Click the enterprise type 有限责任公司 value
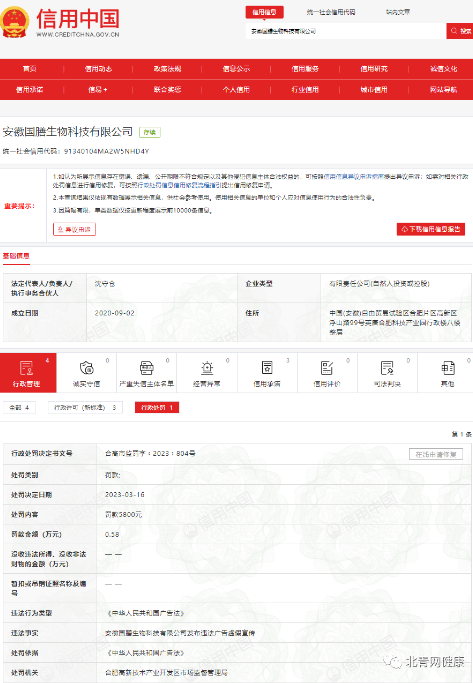This screenshot has height=683, width=473. point(379,284)
